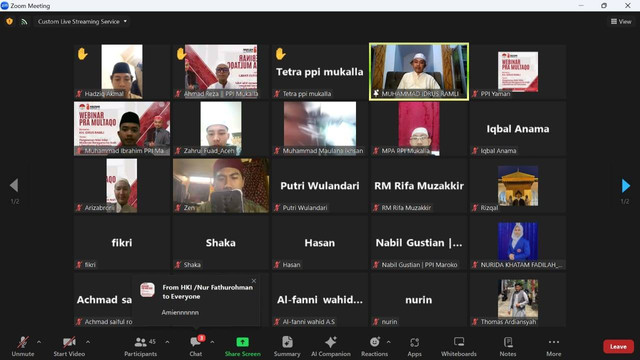The height and width of the screenshot is (360, 640).
Task: Select NURIDA KHATAM FADILAH tile
Action: tap(518, 243)
